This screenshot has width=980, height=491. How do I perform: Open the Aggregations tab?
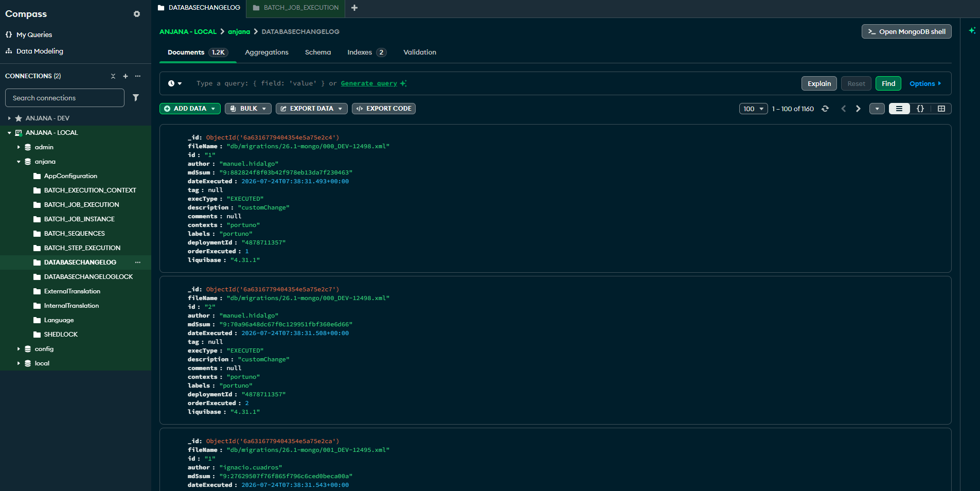tap(266, 52)
